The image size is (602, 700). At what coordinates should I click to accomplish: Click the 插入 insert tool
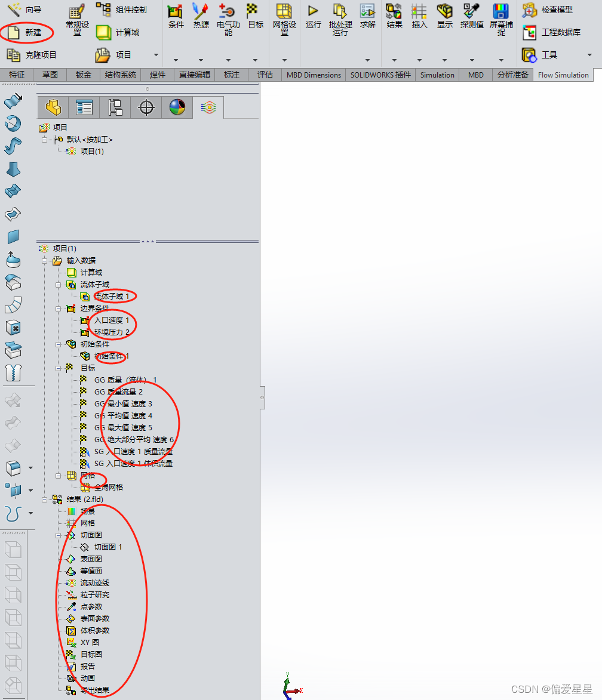pyautogui.click(x=419, y=16)
